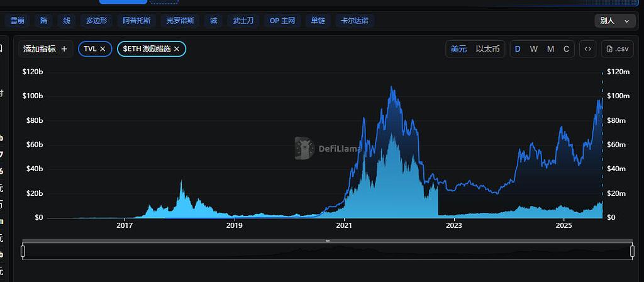Image resolution: width=644 pixels, height=282 pixels.
Task: Select cumulative C interval
Action: 566,48
